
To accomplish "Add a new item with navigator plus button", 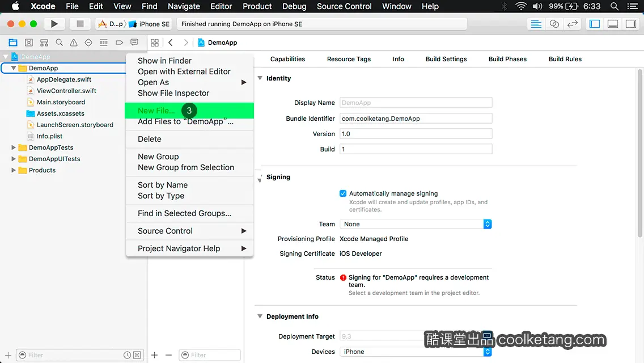I will tap(8, 355).
